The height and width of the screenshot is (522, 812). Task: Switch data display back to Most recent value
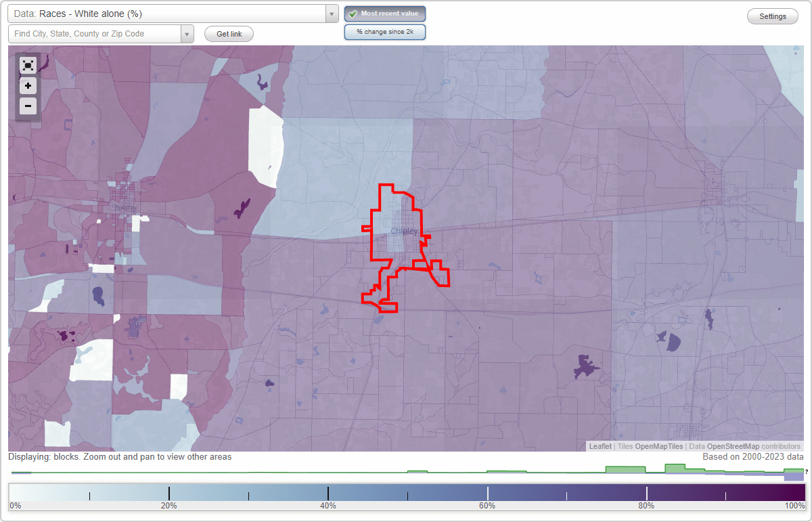pos(385,14)
